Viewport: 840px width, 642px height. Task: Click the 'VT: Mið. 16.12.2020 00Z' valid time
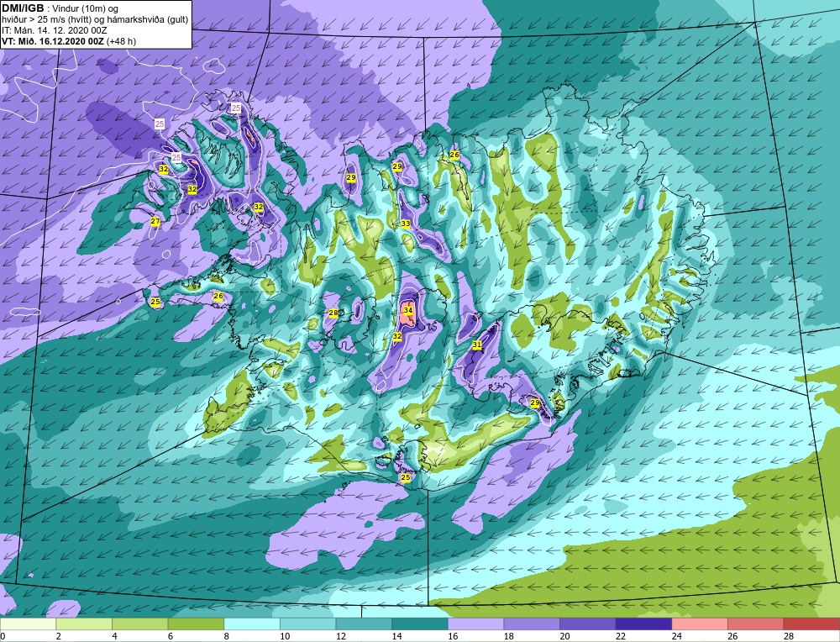[52, 41]
